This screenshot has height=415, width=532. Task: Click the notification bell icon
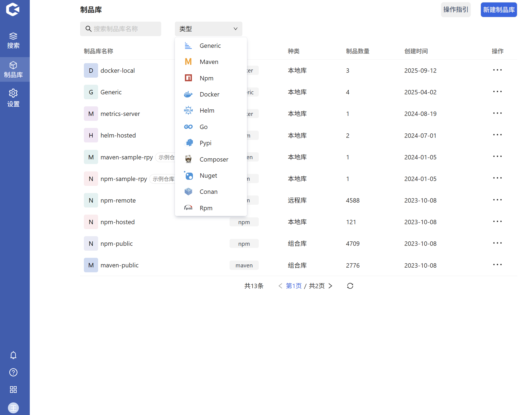point(13,355)
